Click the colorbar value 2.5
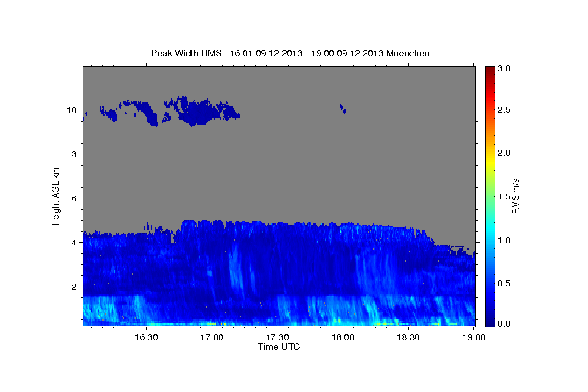This screenshot has width=588, height=392. 504,110
